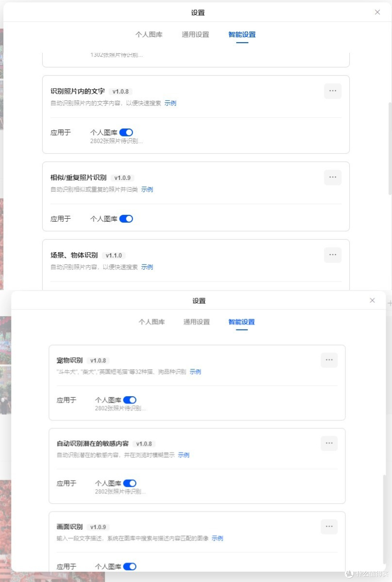Click the 宠物识别 heading

(70, 360)
